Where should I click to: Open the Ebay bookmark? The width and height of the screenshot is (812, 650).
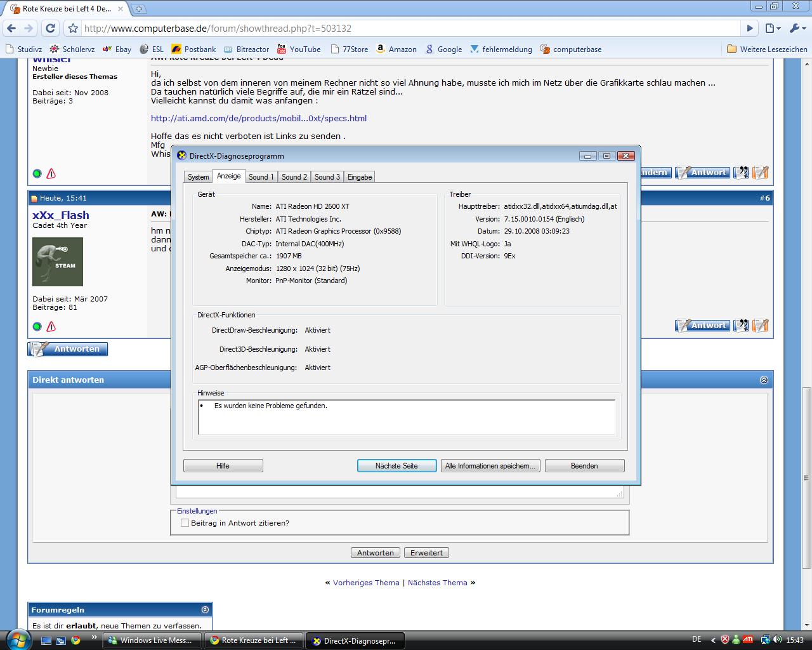coord(117,49)
